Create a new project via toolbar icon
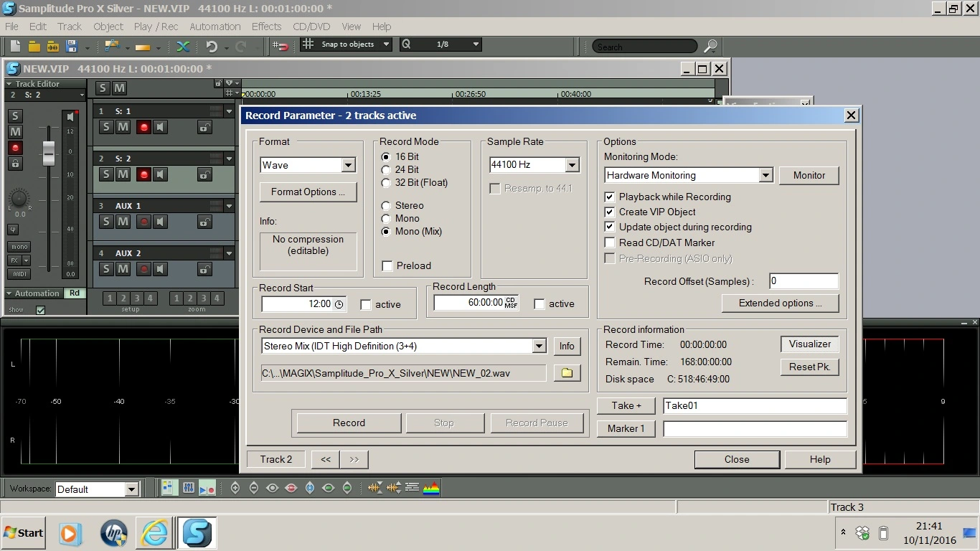Image resolution: width=980 pixels, height=551 pixels. [15, 46]
